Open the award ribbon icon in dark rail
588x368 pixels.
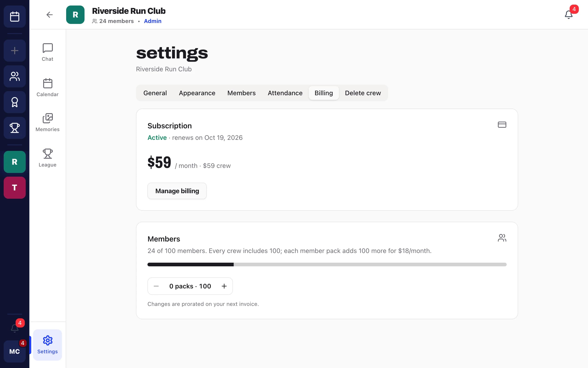point(14,102)
